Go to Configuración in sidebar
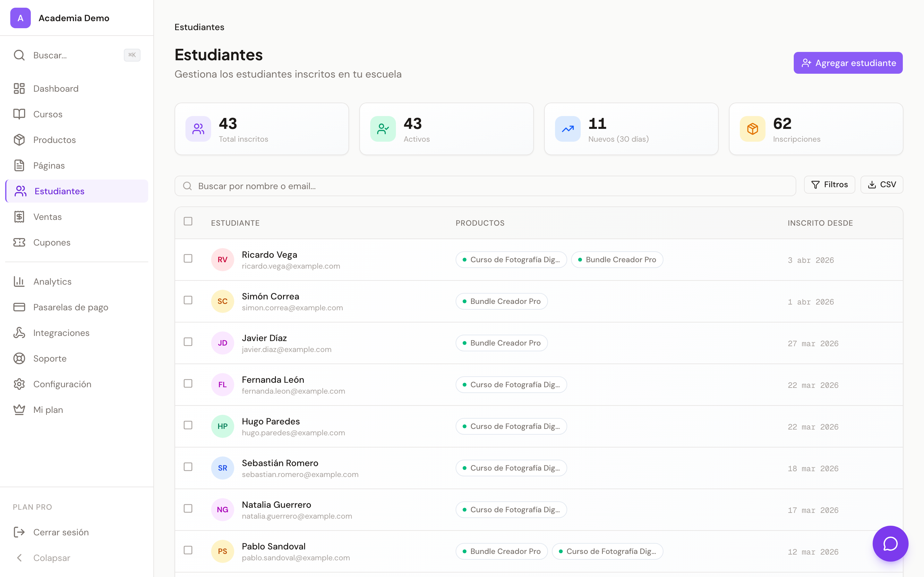Image resolution: width=924 pixels, height=577 pixels. (x=62, y=384)
